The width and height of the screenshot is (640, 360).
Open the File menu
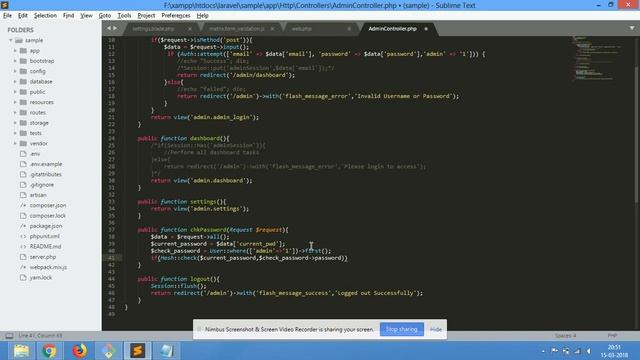pyautogui.click(x=7, y=16)
